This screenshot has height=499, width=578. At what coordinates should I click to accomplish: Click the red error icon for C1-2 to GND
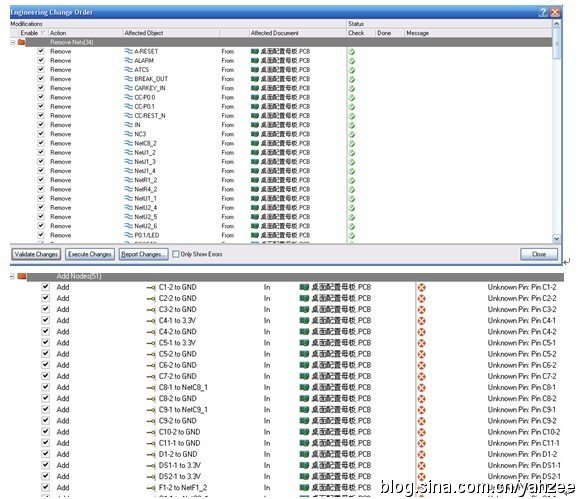coord(421,287)
